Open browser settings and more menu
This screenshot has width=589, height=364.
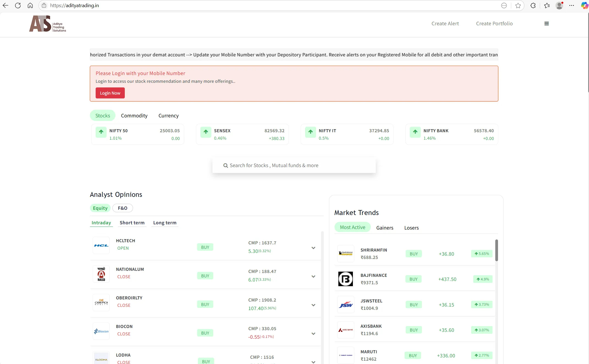click(x=572, y=5)
